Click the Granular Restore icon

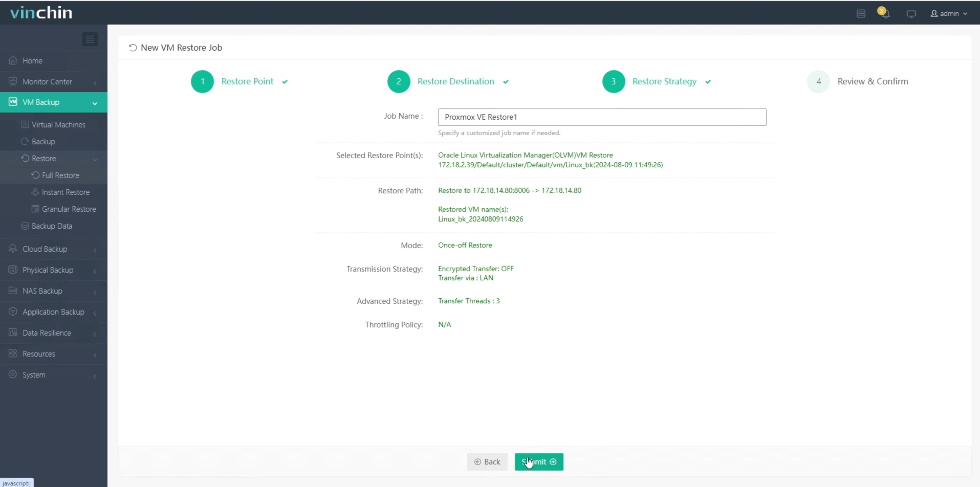[35, 209]
